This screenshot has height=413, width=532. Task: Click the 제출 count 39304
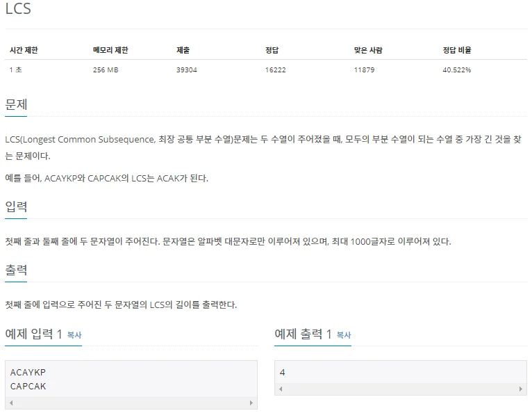187,70
